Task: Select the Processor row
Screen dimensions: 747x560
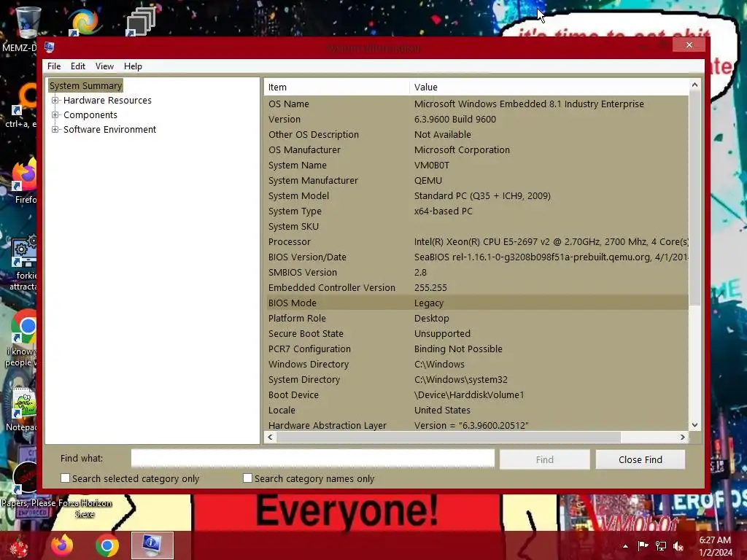Action: pyautogui.click(x=476, y=241)
